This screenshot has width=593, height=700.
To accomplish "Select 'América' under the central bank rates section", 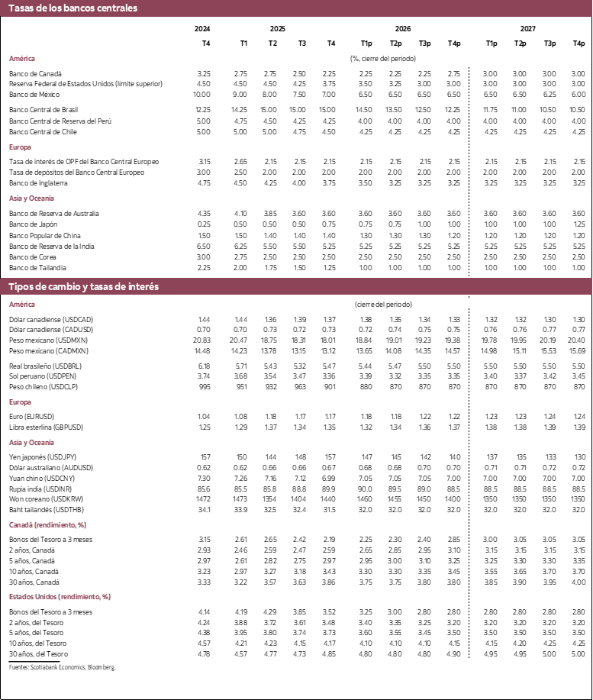I will (x=22, y=59).
